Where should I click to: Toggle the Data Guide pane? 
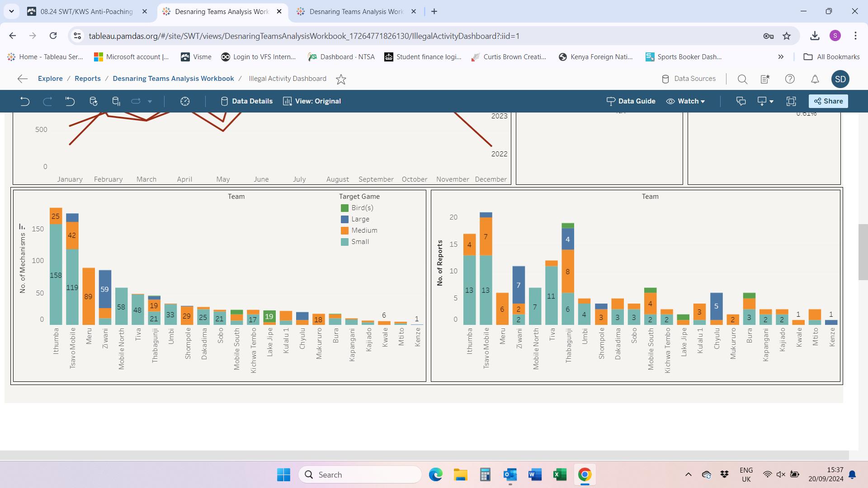click(x=631, y=101)
